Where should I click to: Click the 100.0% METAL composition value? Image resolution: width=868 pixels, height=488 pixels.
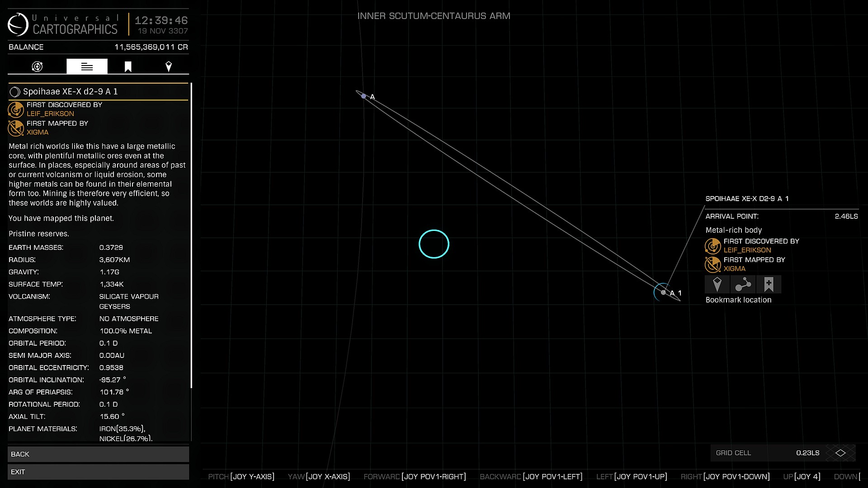pyautogui.click(x=126, y=331)
